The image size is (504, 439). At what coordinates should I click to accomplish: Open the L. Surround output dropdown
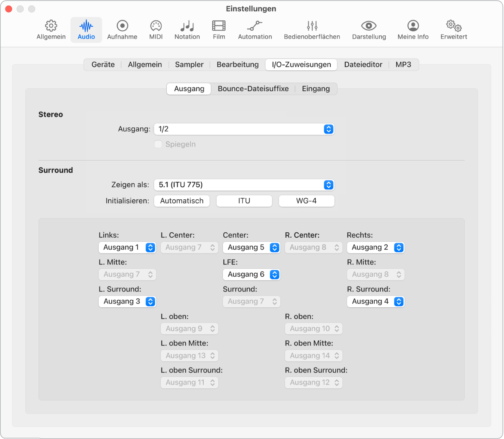(127, 302)
